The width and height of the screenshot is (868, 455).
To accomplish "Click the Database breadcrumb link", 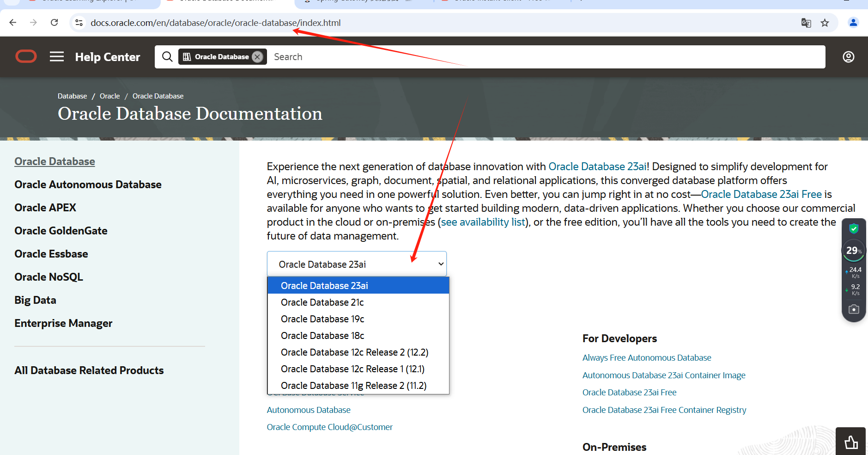I will coord(72,96).
